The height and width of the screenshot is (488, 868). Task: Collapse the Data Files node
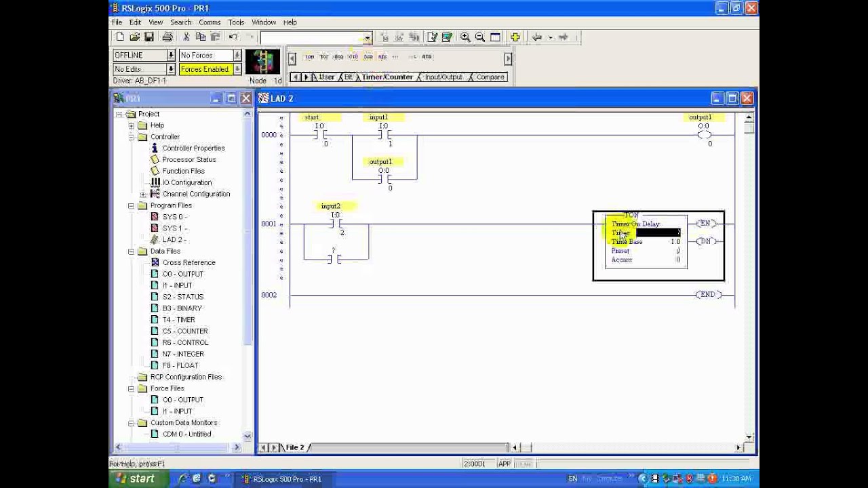coord(132,251)
